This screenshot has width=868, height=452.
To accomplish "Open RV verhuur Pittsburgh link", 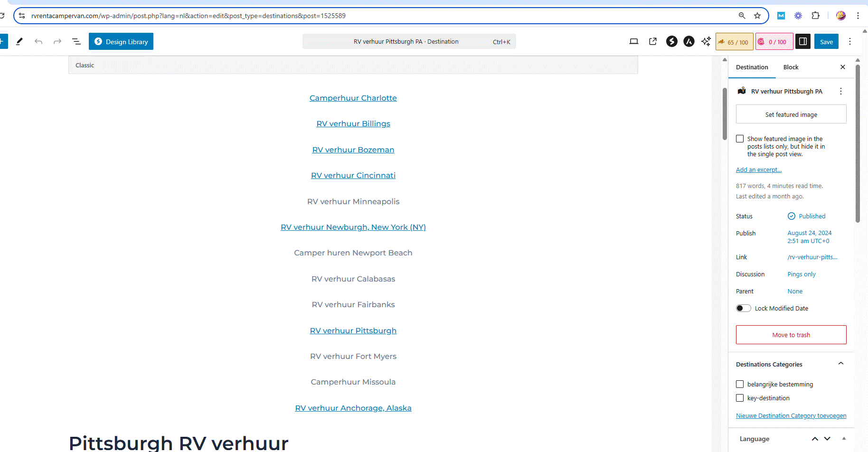I will (x=353, y=330).
